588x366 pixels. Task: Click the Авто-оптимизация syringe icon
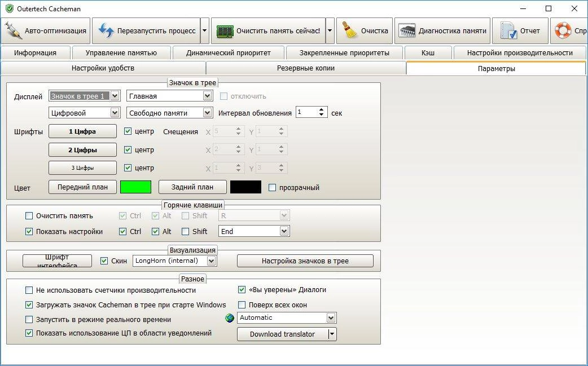12,30
